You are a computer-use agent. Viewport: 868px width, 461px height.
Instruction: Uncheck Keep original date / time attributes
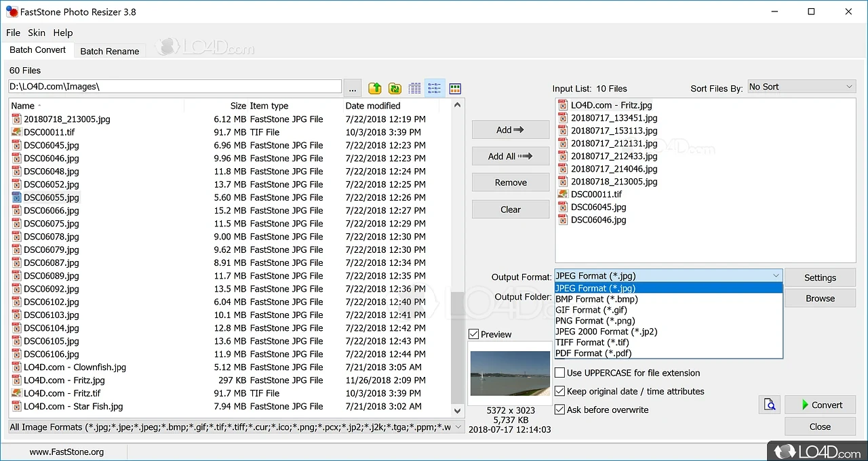coord(560,391)
